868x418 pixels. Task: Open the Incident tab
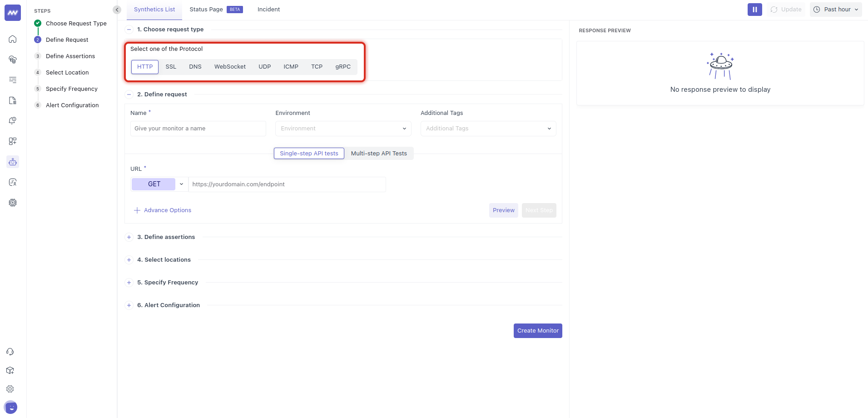pos(268,9)
